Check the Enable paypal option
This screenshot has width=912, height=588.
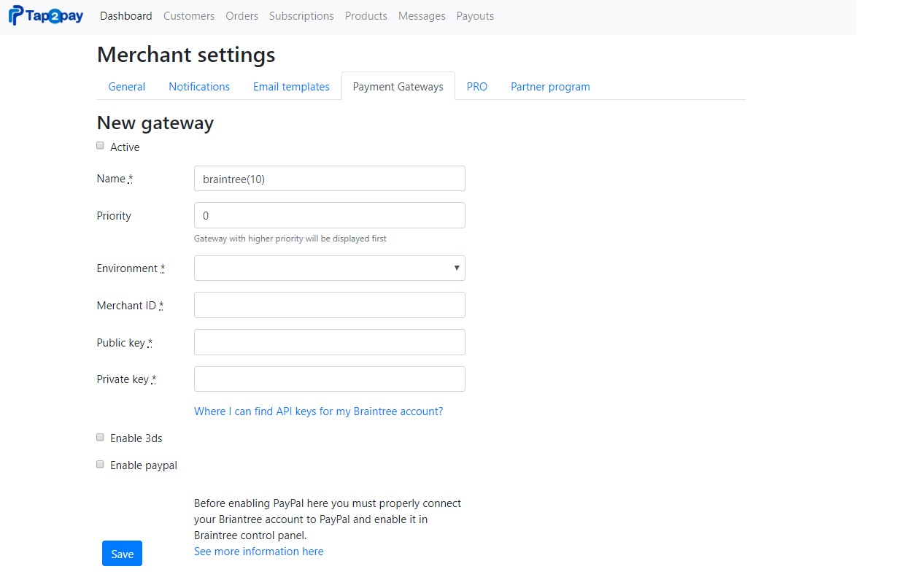coord(101,465)
